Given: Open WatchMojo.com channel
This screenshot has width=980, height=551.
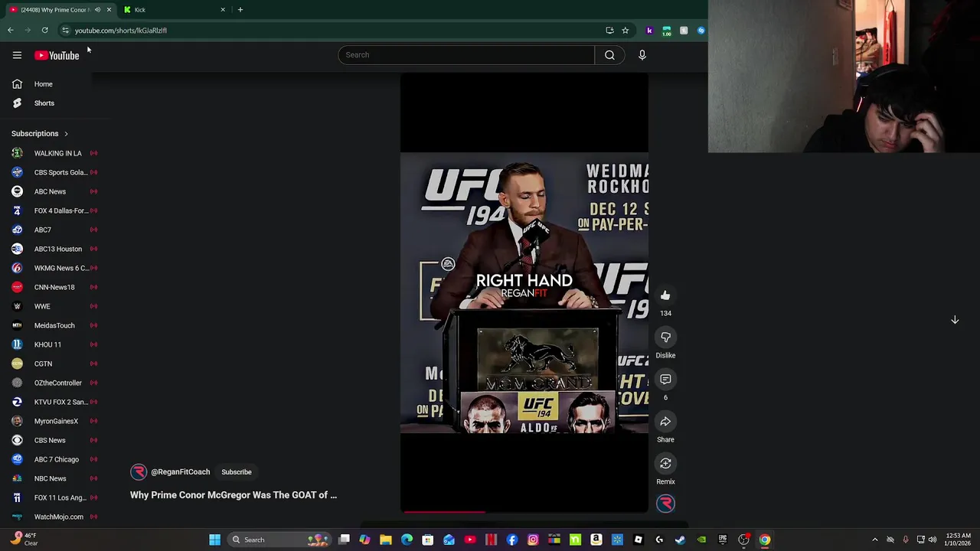Looking at the screenshot, I should click(54, 517).
